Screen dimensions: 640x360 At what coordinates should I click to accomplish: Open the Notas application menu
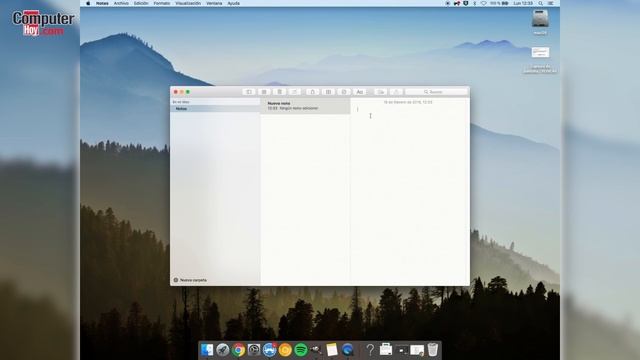coord(102,3)
